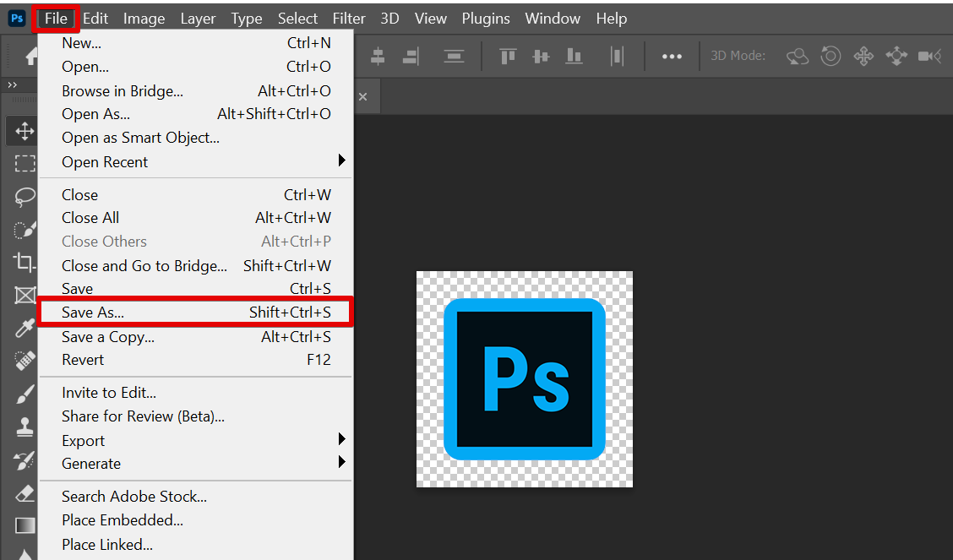
Task: Click Save a Copy menu entry
Action: (x=108, y=337)
